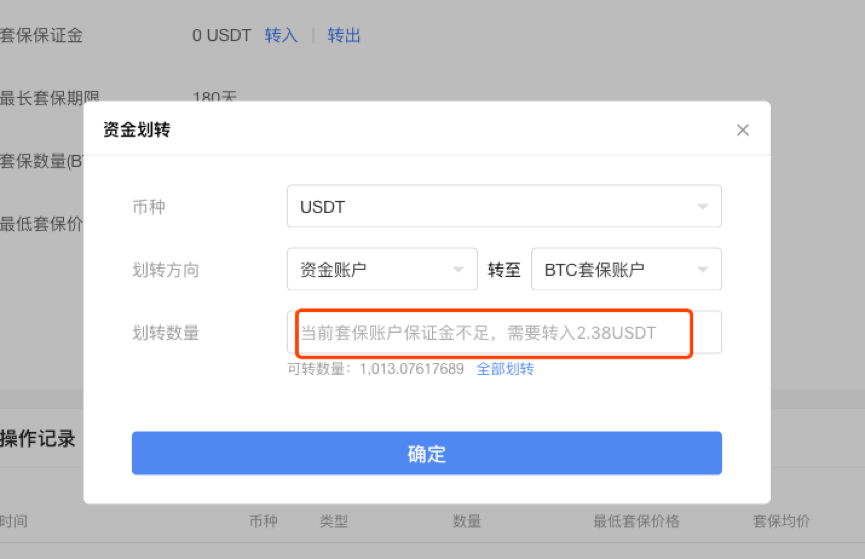The image size is (865, 559).
Task: Click the 转至 label between dropdowns
Action: [504, 270]
